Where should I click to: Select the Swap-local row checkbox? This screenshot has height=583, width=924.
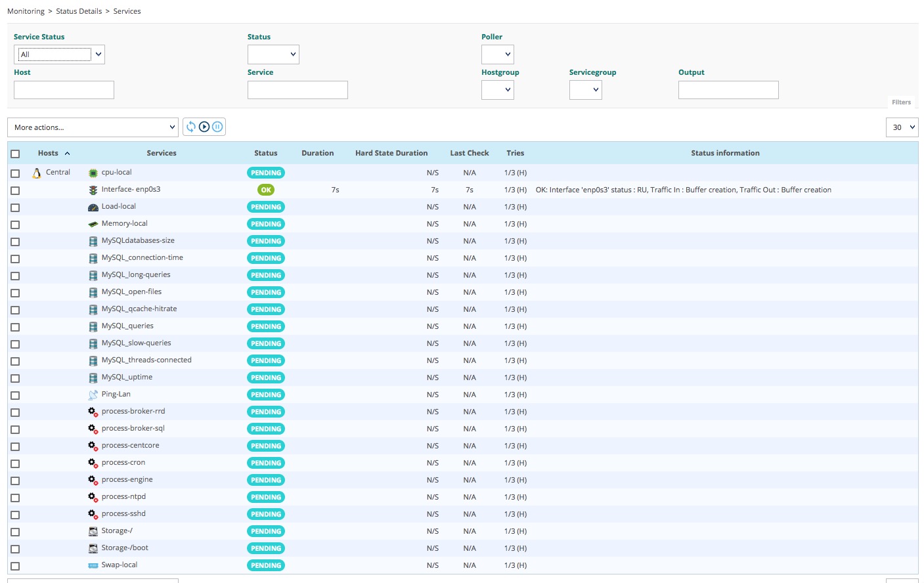[15, 566]
